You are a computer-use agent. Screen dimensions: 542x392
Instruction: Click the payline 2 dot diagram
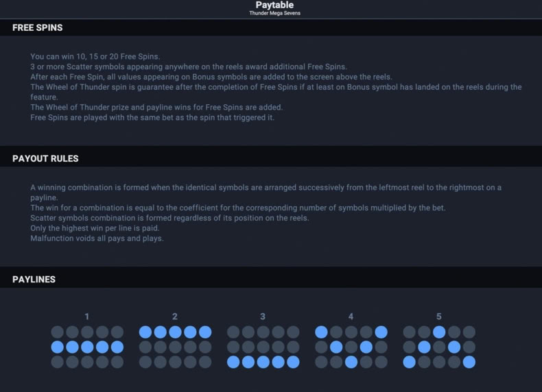tap(175, 347)
